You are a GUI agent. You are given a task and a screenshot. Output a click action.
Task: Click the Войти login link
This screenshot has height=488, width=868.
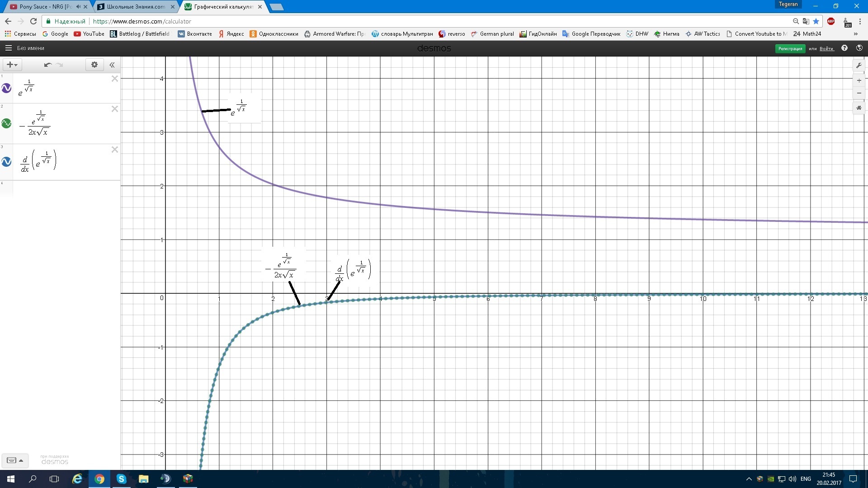[826, 48]
